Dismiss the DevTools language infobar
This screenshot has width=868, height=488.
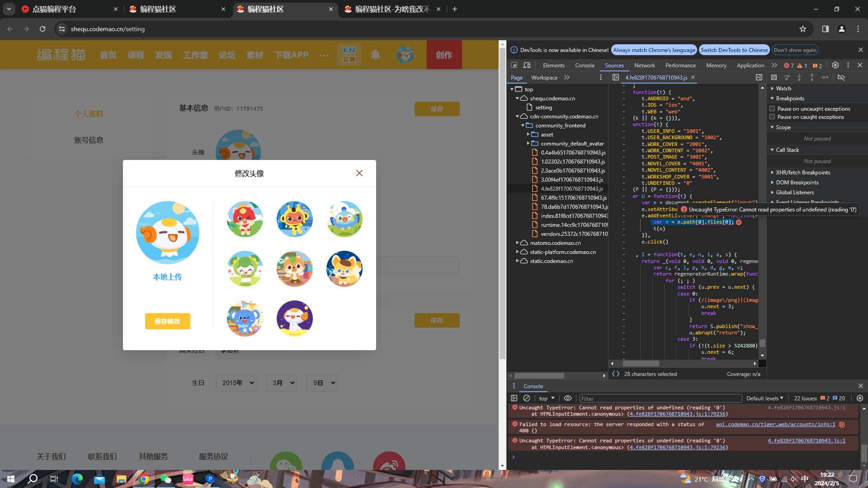(861, 50)
